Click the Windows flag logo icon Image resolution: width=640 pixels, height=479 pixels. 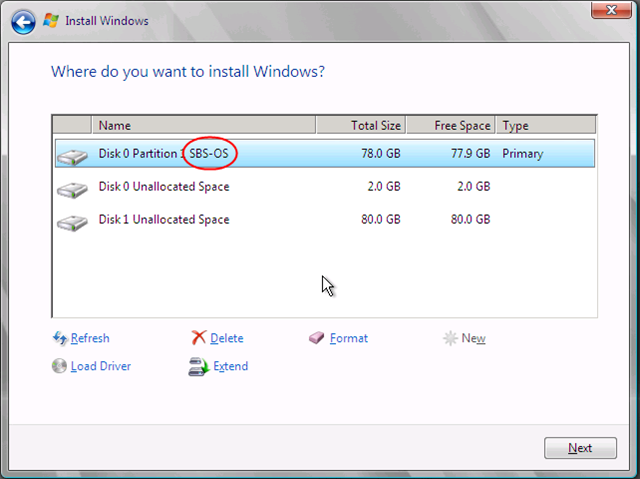[x=51, y=20]
